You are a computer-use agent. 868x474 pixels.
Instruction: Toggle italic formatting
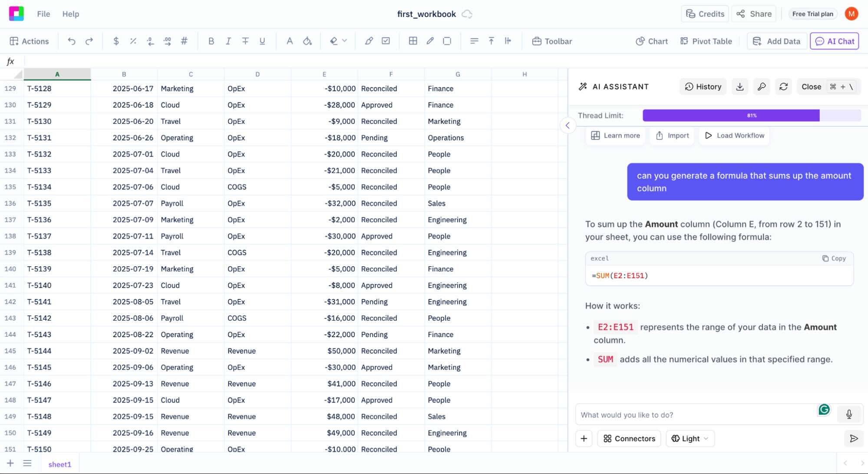click(228, 41)
